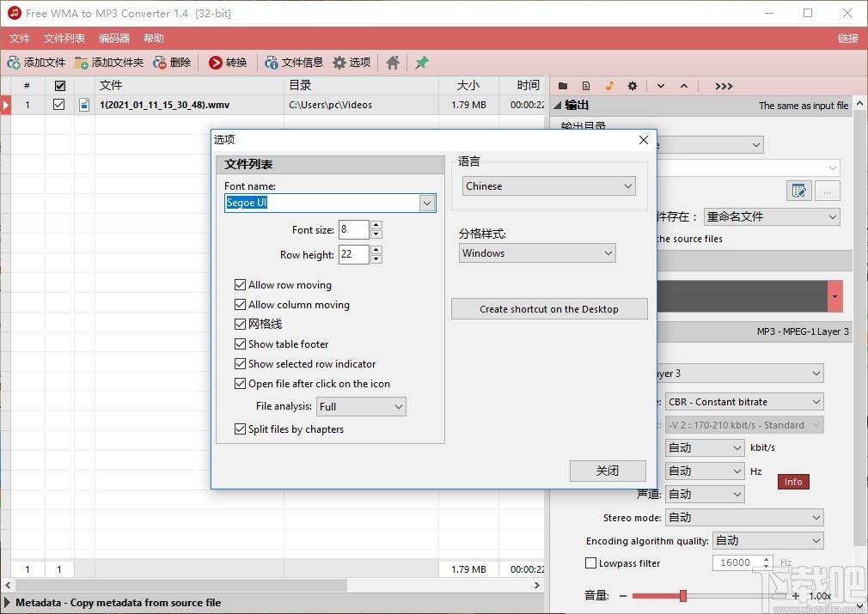Click the red 转换 (convert) icon
Screen dimensions: 868x614
coord(216,63)
